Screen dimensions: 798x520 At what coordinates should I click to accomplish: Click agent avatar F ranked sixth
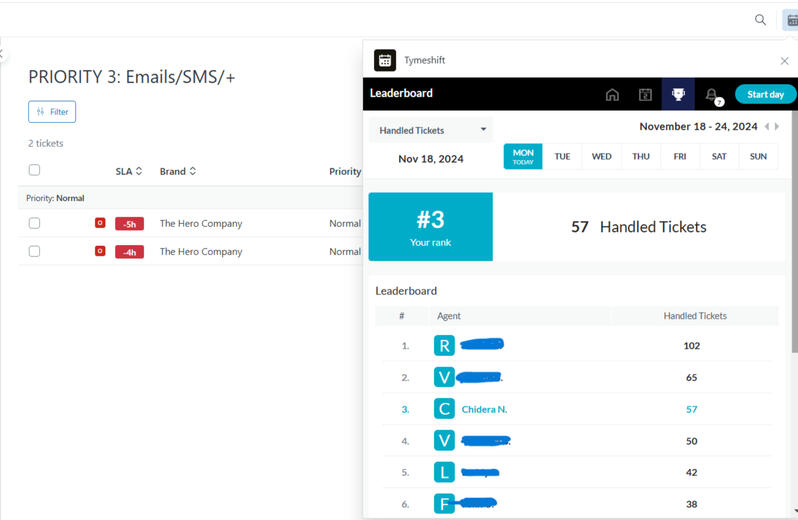pyautogui.click(x=444, y=504)
